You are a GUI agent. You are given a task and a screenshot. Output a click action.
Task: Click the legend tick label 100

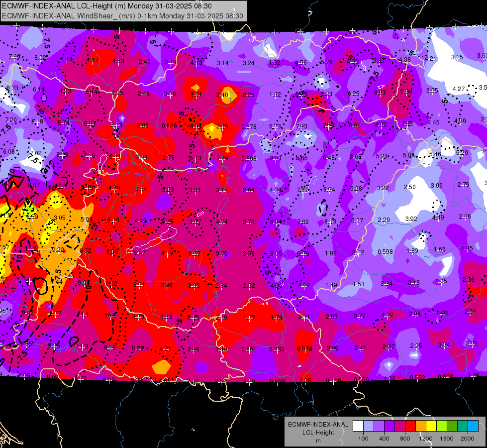[x=363, y=439]
